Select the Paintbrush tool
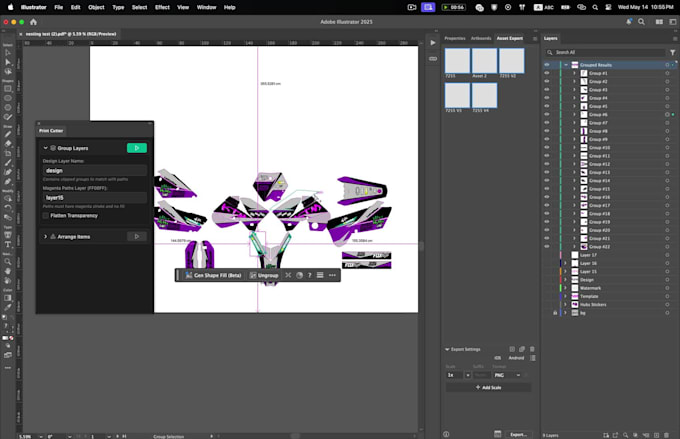The height and width of the screenshot is (439, 680). click(7, 163)
